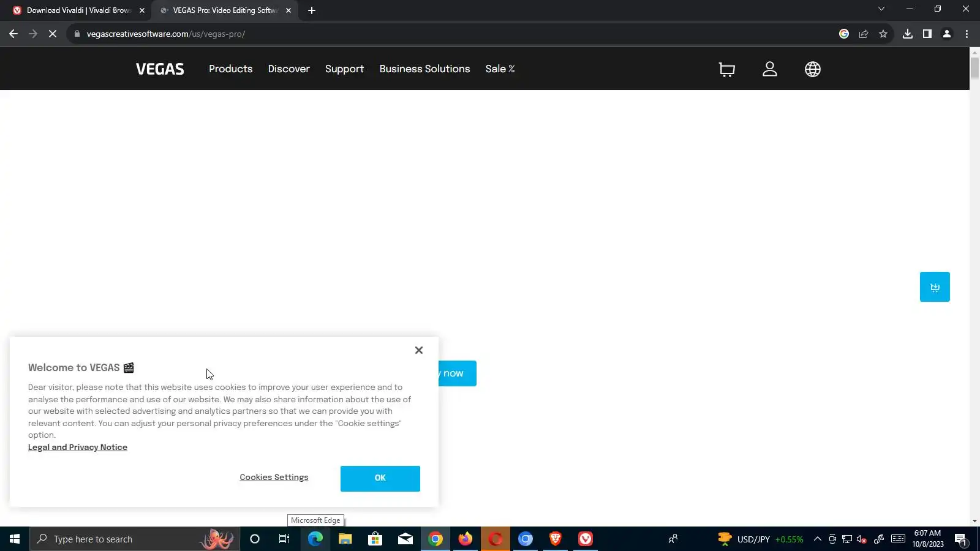Open the Discover menu
This screenshot has height=551, width=980.
[288, 69]
